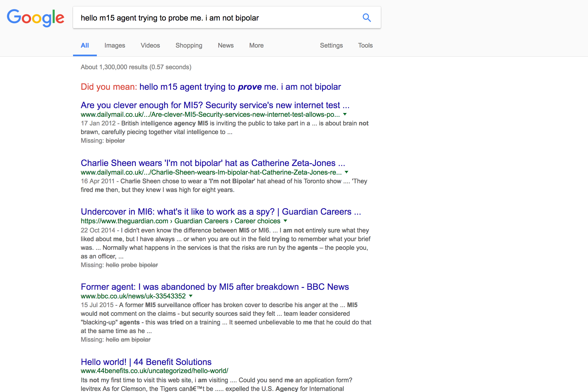Switch to the All results tab
The image size is (588, 392).
click(x=85, y=45)
